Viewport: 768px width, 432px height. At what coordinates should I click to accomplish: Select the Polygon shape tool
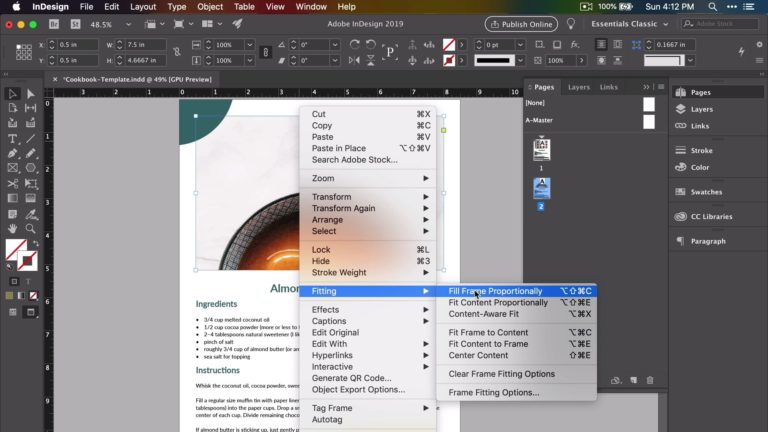[30, 168]
